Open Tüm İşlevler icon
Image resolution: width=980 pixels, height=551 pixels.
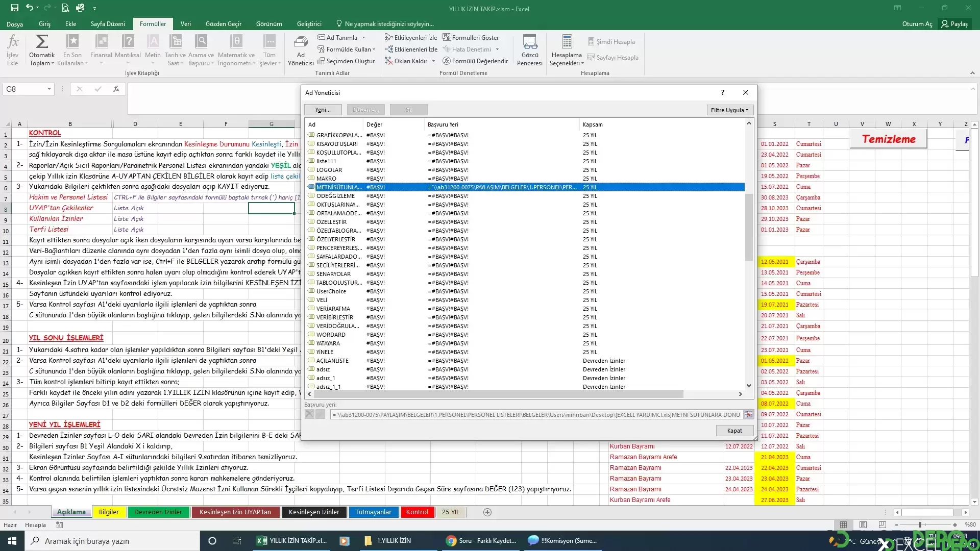pyautogui.click(x=269, y=42)
